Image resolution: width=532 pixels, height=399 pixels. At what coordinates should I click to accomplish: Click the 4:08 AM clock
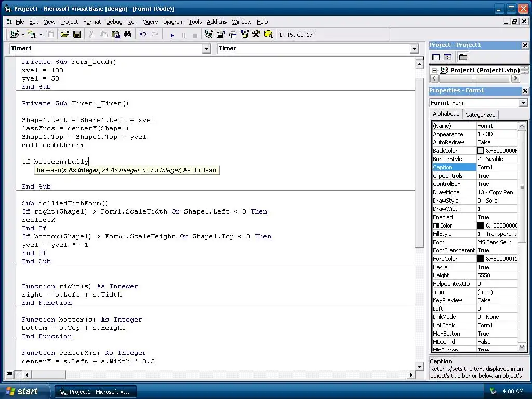(x=513, y=391)
